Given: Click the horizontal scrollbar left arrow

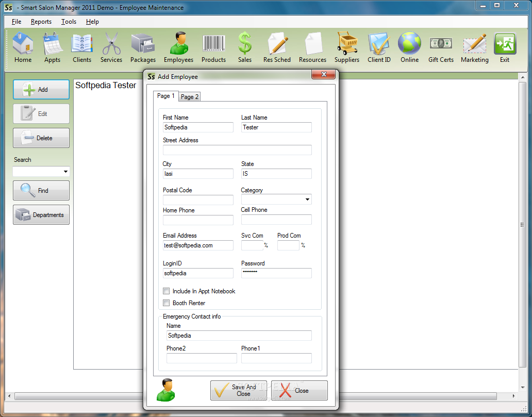Looking at the screenshot, I should pos(9,396).
